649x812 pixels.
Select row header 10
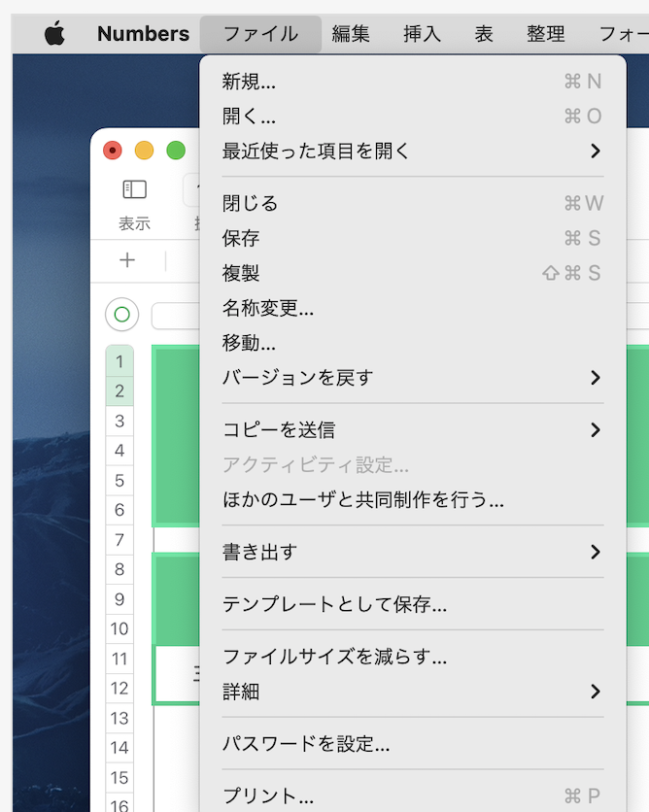(x=120, y=628)
